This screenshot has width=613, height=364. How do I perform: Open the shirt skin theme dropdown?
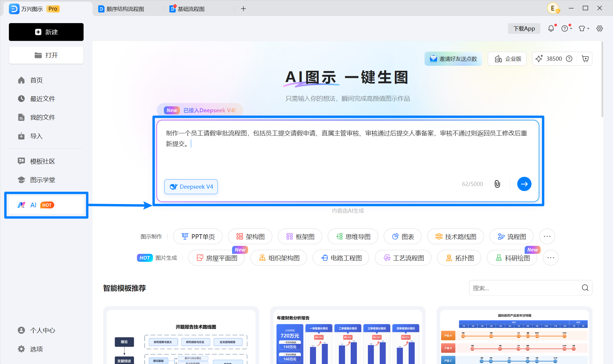point(584,28)
